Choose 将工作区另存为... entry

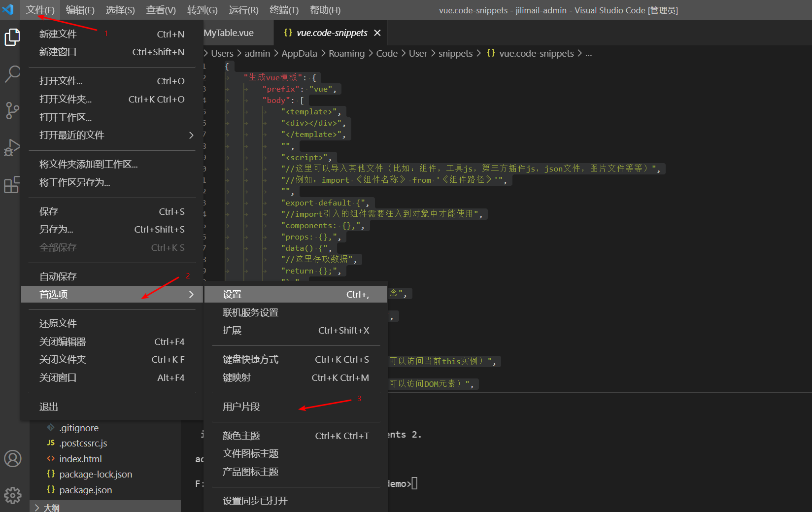click(x=112, y=182)
